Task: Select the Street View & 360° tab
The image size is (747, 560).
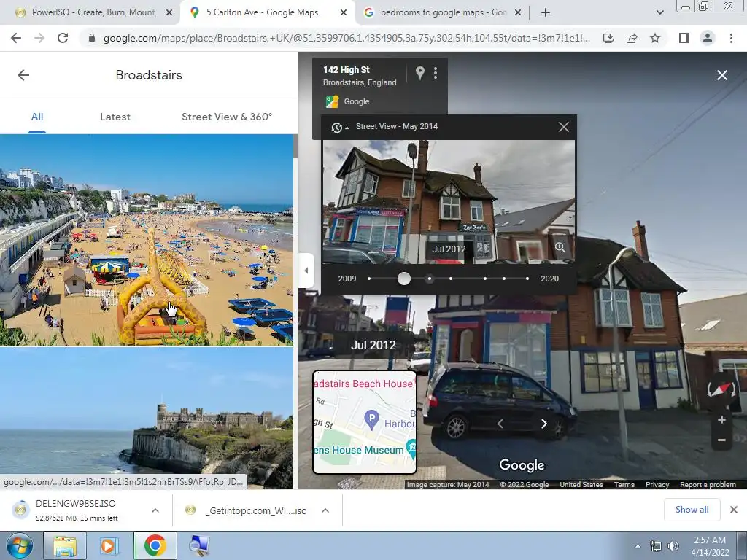Action: (227, 117)
